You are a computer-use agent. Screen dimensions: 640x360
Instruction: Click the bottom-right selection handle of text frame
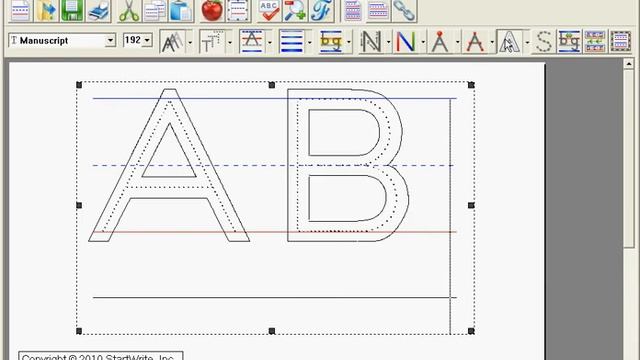(471, 331)
